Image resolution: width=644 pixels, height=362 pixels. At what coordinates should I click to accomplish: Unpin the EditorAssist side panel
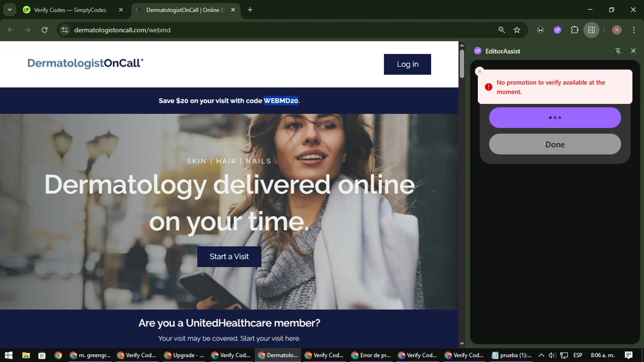click(618, 51)
